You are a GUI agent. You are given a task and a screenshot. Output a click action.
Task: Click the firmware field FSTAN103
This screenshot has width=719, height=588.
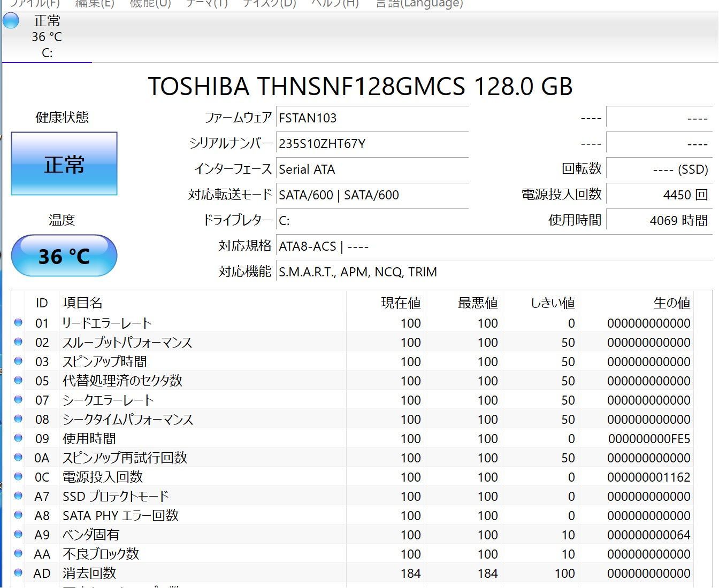372,118
